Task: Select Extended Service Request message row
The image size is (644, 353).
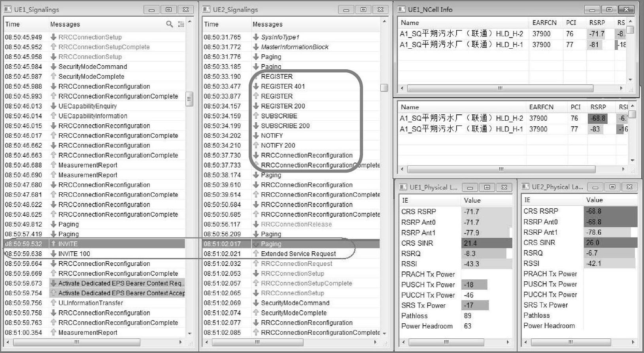Action: coord(291,254)
